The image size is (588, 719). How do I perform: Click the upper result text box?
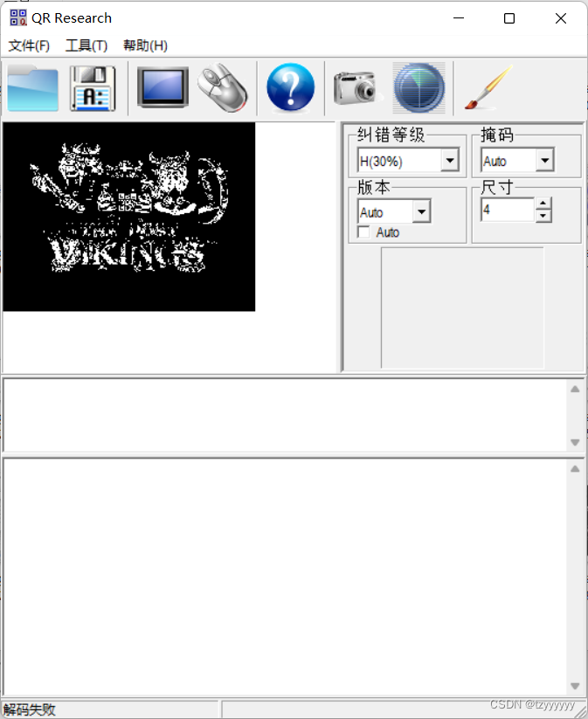(286, 415)
